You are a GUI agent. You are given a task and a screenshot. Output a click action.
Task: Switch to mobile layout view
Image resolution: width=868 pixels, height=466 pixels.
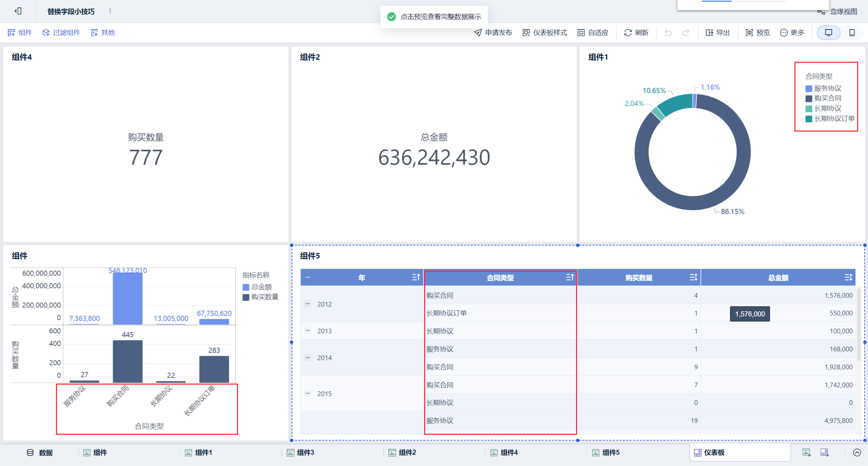coord(852,33)
